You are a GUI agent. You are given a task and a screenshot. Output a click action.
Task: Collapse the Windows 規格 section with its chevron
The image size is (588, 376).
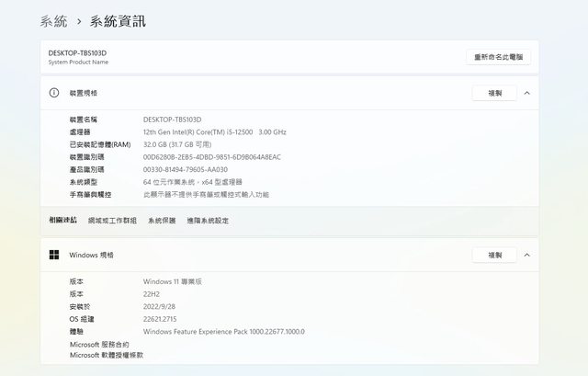[526, 255]
